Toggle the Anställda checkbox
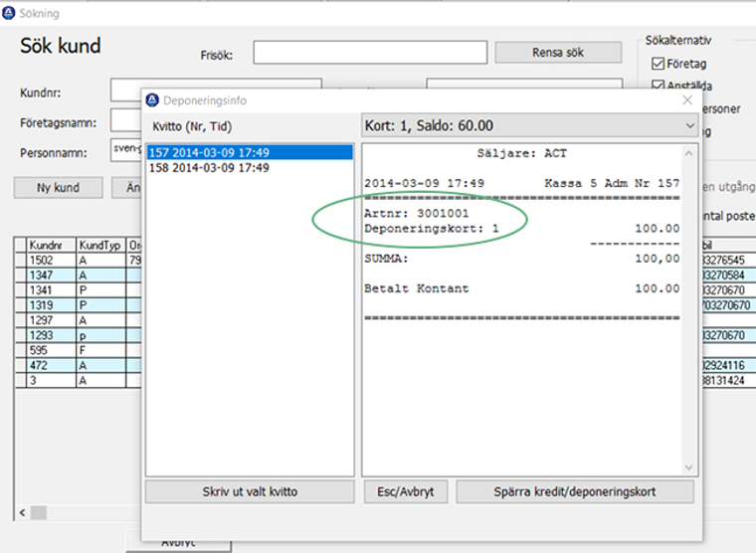 click(658, 86)
